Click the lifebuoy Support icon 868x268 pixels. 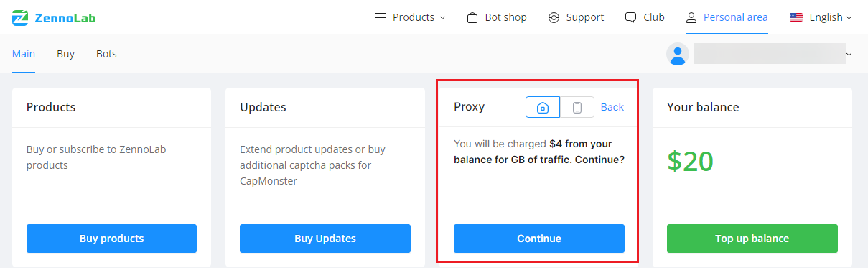coord(554,17)
